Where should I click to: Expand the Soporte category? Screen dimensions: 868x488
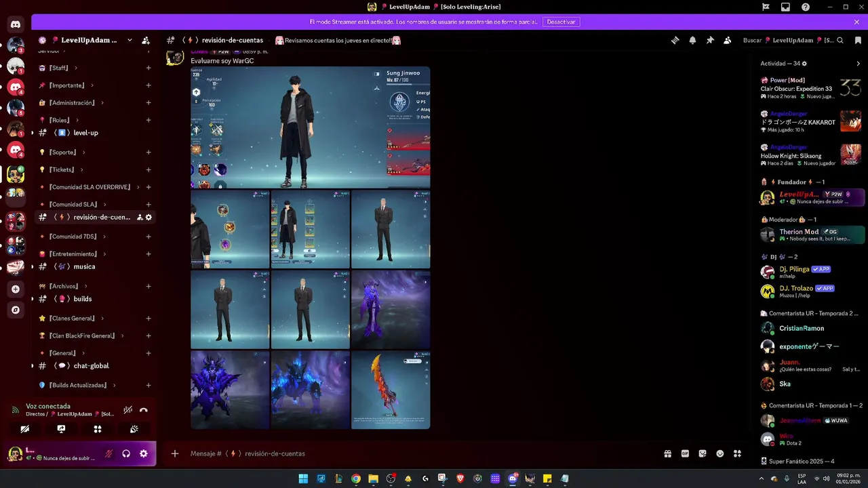[62, 152]
